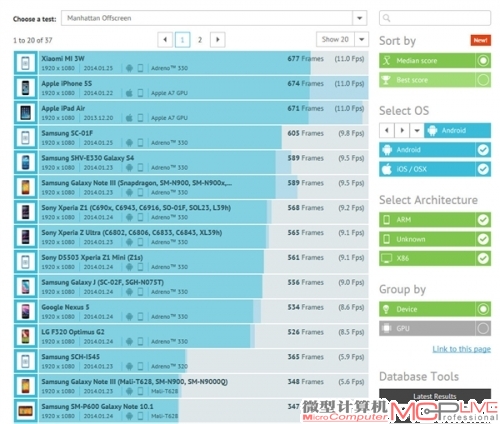Open the Show 20 dropdown arrow
Image resolution: width=500 pixels, height=424 pixels.
pos(362,39)
